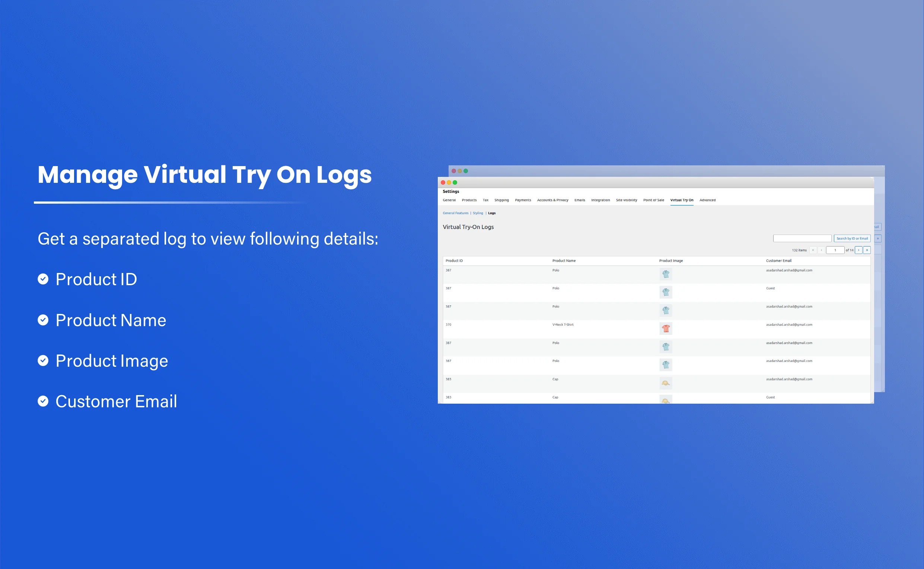
Task: Click the first Guest customer entry
Action: click(771, 288)
